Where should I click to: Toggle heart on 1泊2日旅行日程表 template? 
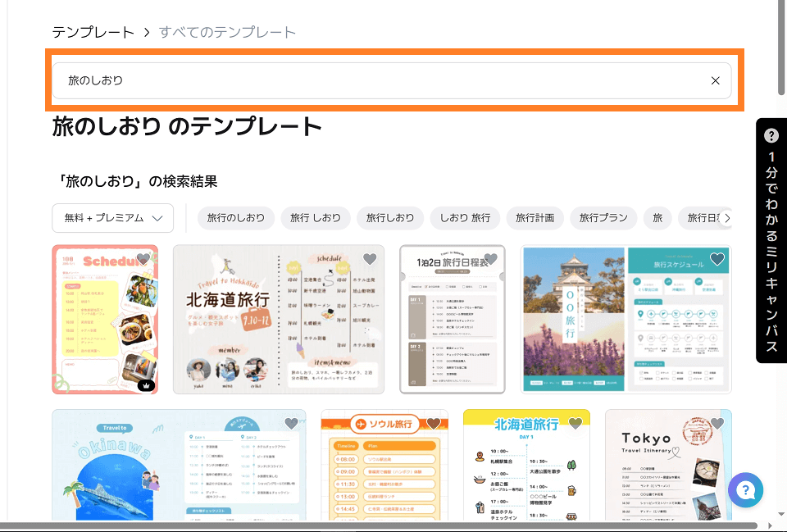(491, 259)
